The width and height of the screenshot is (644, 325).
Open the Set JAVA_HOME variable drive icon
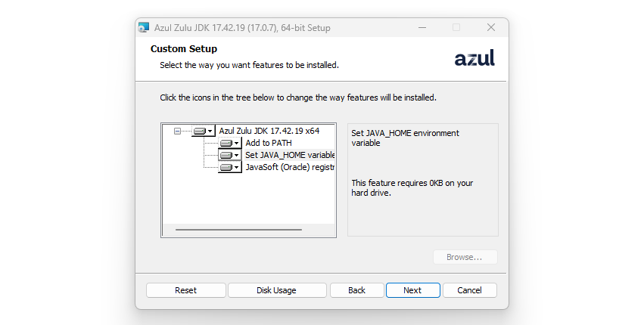[229, 155]
